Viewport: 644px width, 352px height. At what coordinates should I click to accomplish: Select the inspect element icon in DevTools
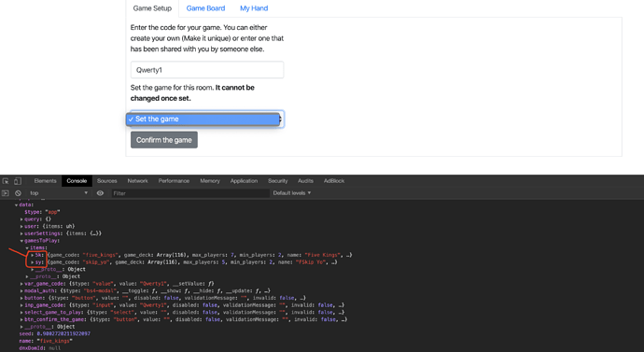coord(6,181)
